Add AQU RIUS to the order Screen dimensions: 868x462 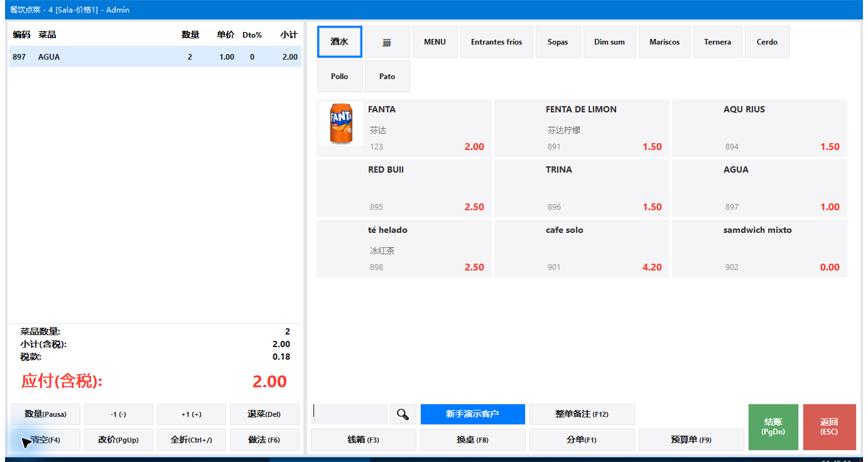[759, 128]
